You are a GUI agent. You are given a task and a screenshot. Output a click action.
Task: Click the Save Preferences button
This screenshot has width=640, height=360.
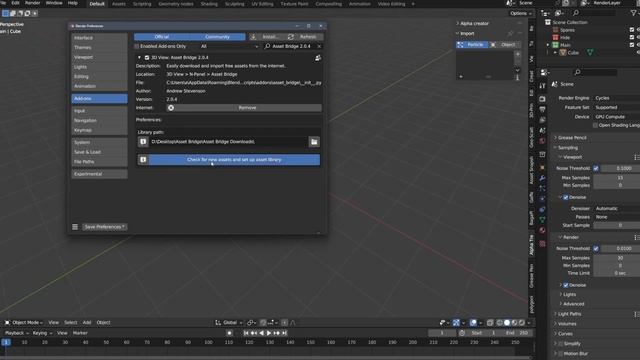tap(104, 227)
